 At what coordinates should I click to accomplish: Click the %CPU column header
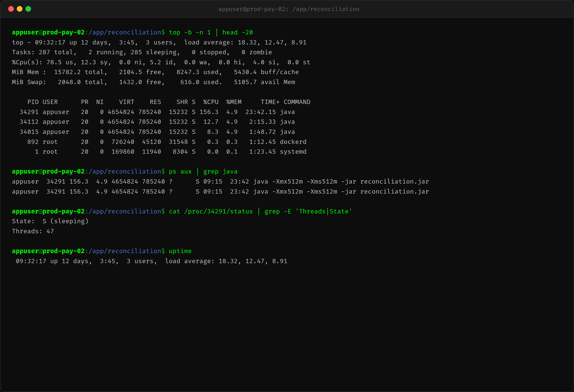tap(211, 102)
